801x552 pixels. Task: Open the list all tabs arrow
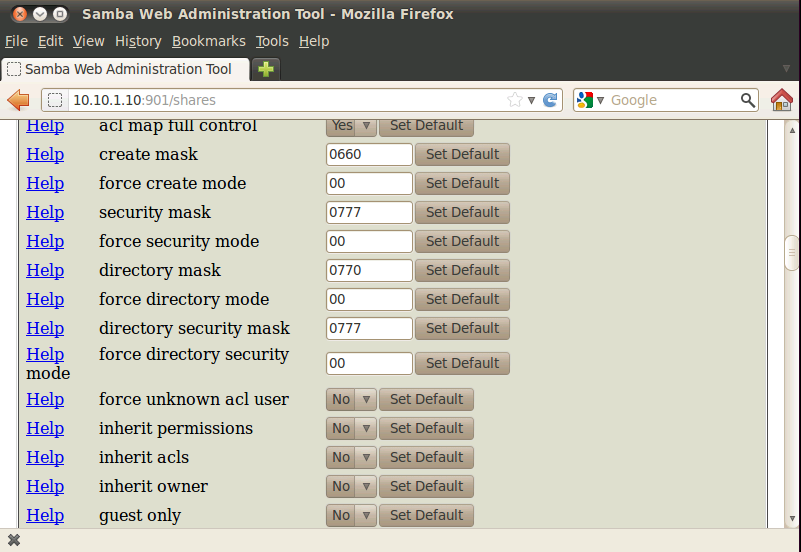[x=787, y=69]
